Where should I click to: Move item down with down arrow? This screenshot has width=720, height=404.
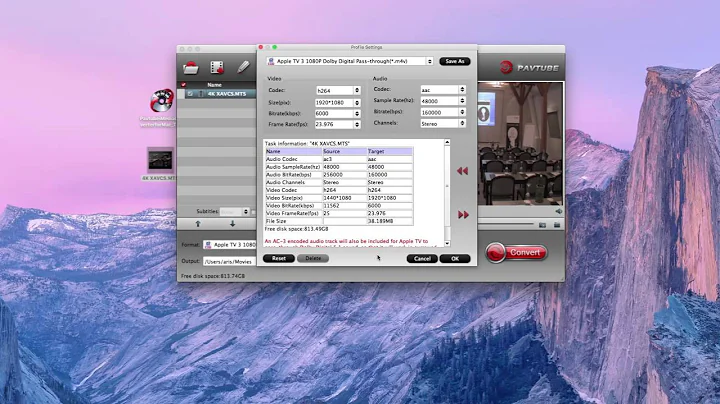coord(232,224)
